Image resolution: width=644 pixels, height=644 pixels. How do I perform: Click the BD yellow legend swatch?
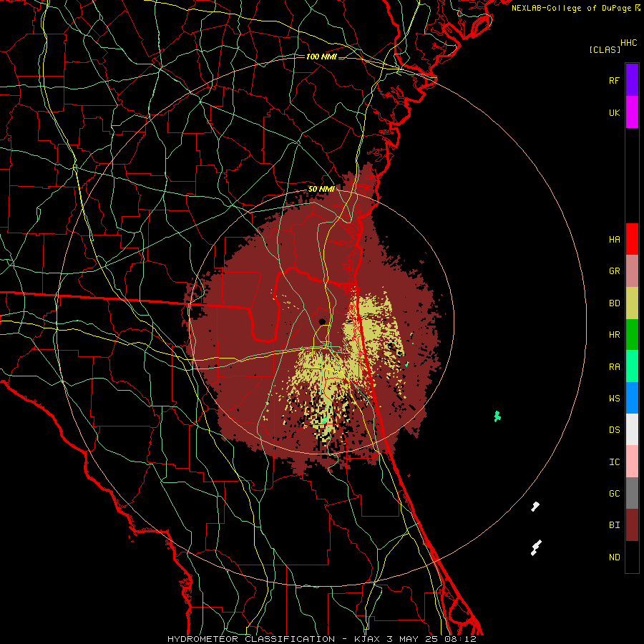point(632,303)
